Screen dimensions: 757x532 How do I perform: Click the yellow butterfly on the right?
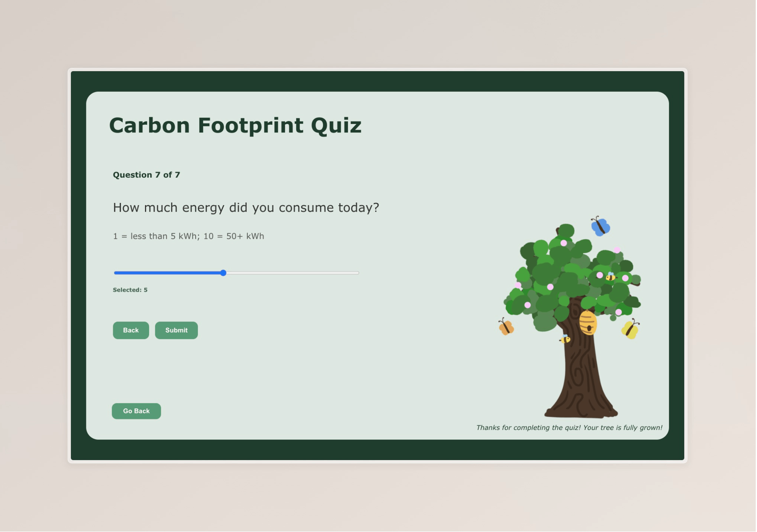(630, 329)
